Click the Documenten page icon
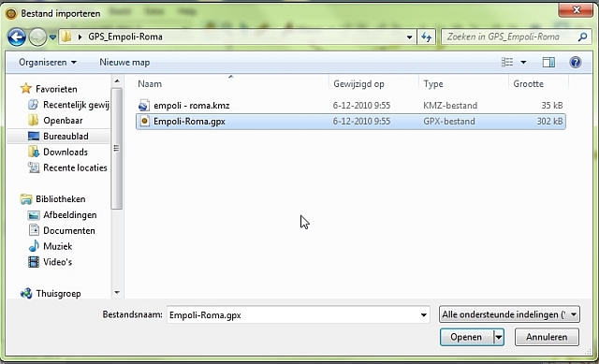 click(x=34, y=230)
